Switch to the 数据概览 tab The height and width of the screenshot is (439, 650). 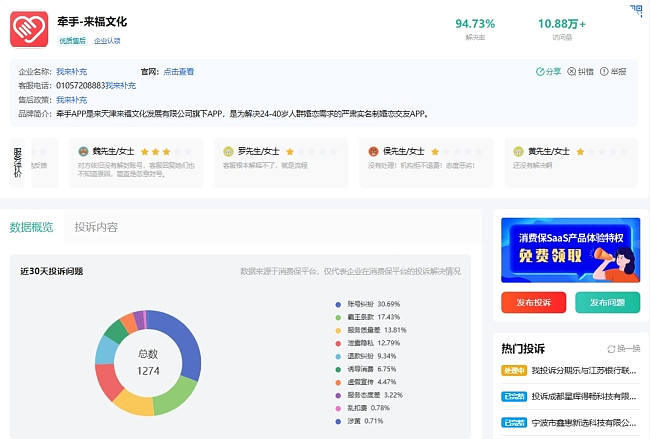(x=30, y=227)
